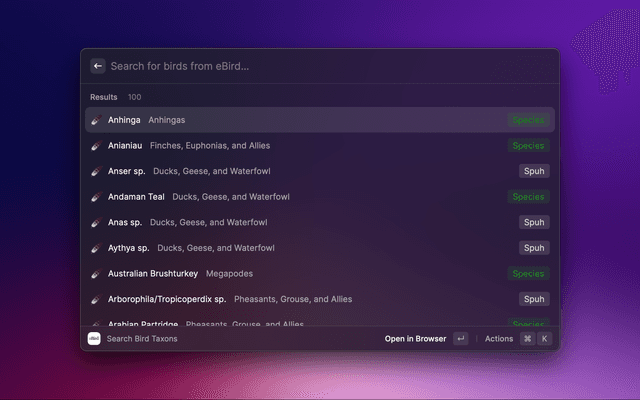Viewport: 640px width, 400px height.
Task: Click the back arrow button
Action: click(x=97, y=66)
